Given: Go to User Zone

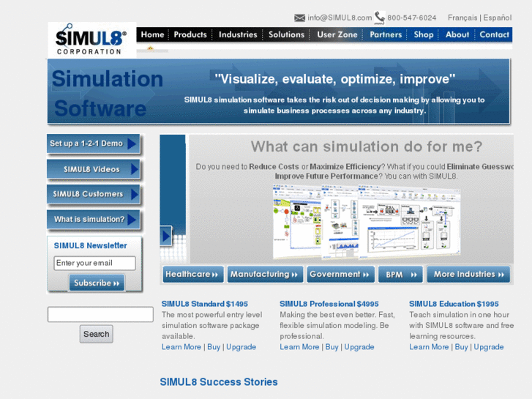Looking at the screenshot, I should tap(337, 34).
